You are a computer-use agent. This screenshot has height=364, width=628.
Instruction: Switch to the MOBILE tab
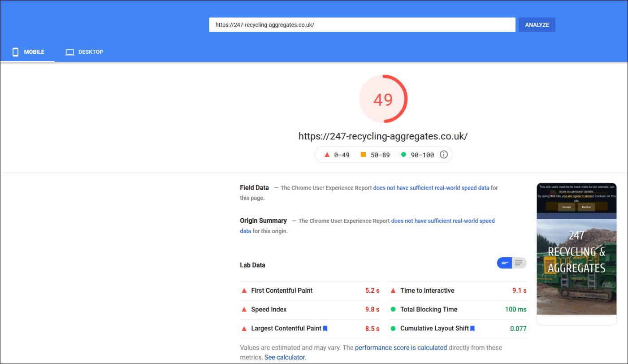[27, 52]
